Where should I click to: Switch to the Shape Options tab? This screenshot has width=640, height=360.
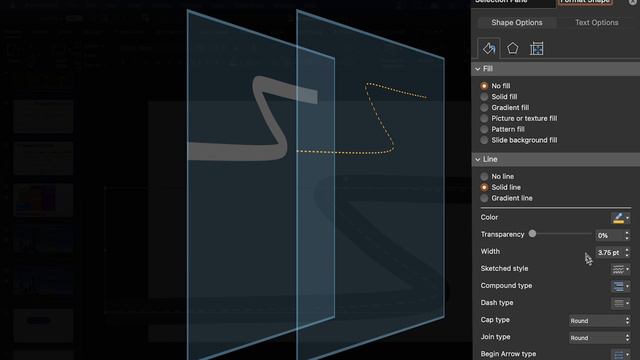[516, 22]
